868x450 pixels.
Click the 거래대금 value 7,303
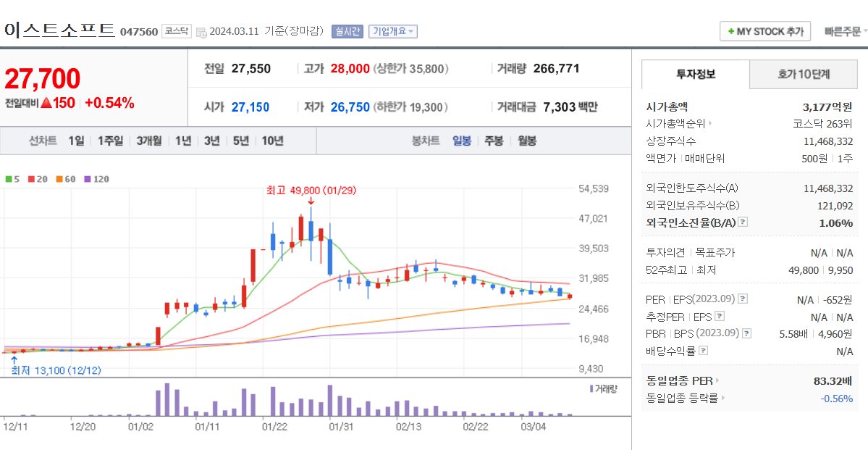tap(558, 107)
